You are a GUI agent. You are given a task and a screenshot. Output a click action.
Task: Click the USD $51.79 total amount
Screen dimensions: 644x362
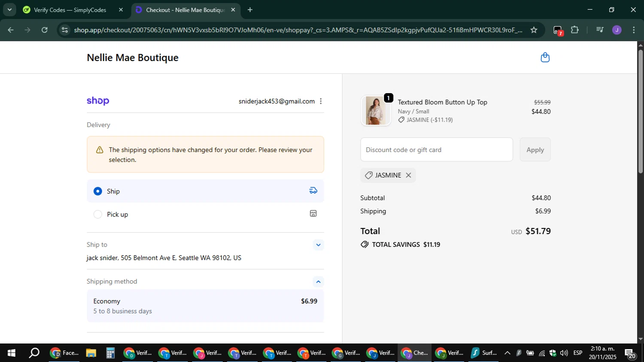point(531,231)
